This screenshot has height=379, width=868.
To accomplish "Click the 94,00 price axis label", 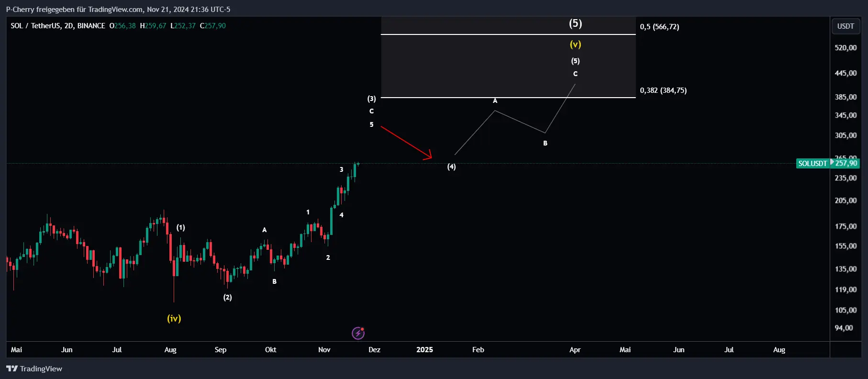I will pos(844,328).
